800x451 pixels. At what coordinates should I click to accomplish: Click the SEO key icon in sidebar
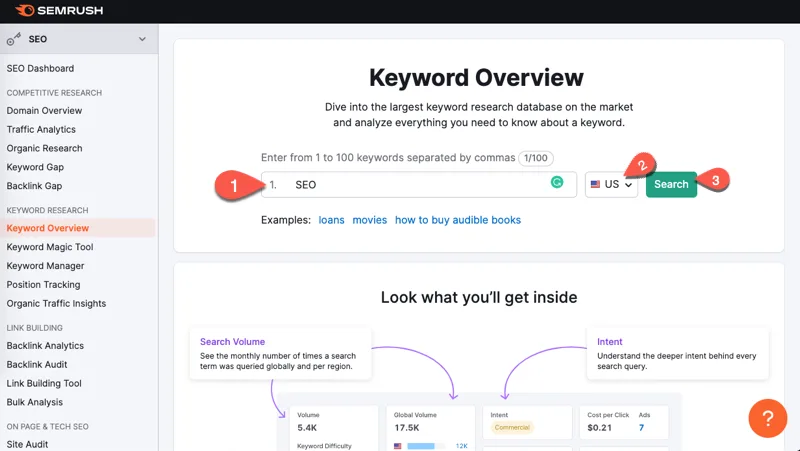[x=14, y=39]
